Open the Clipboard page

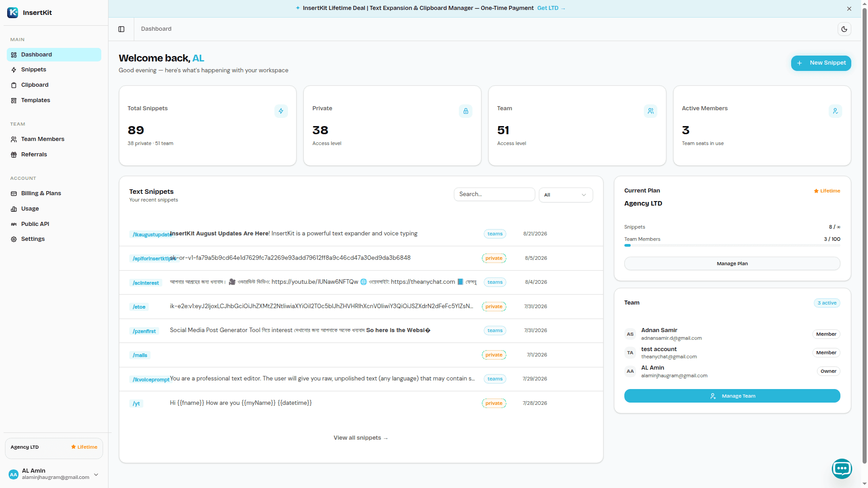(54, 85)
